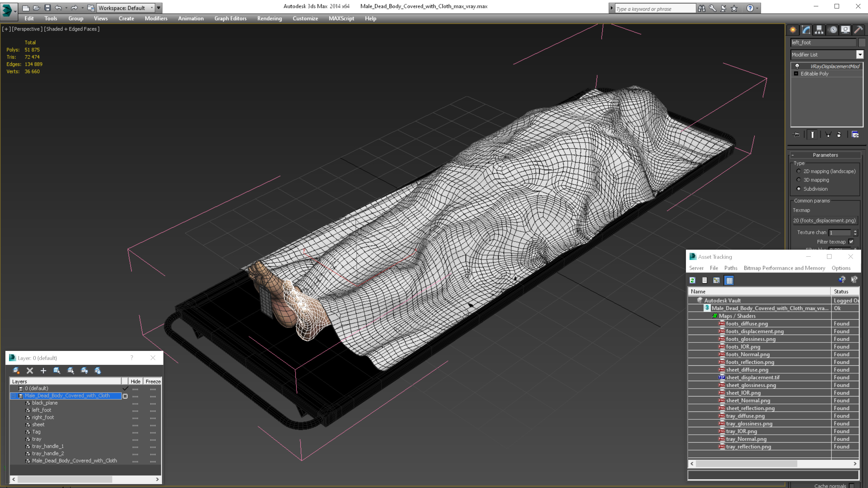Open the Modifier List dropdown
Viewport: 868px width, 488px height.
click(860, 55)
